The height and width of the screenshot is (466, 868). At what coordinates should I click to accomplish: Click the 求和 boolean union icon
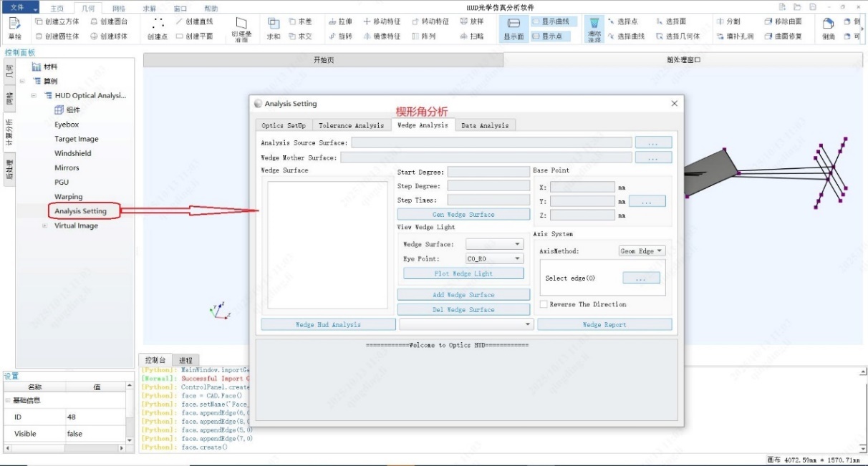click(274, 28)
